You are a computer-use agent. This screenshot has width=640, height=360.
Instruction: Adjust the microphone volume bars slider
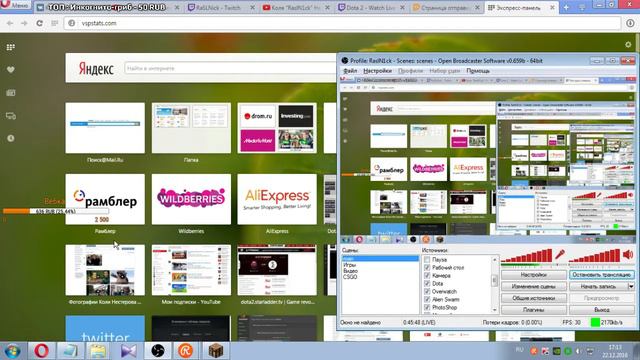coord(527,256)
